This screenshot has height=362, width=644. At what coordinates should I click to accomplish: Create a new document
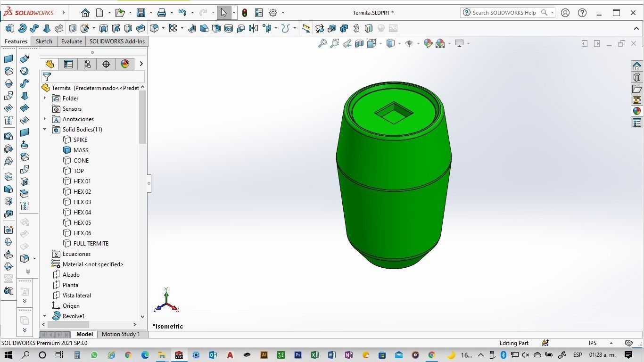pos(99,13)
